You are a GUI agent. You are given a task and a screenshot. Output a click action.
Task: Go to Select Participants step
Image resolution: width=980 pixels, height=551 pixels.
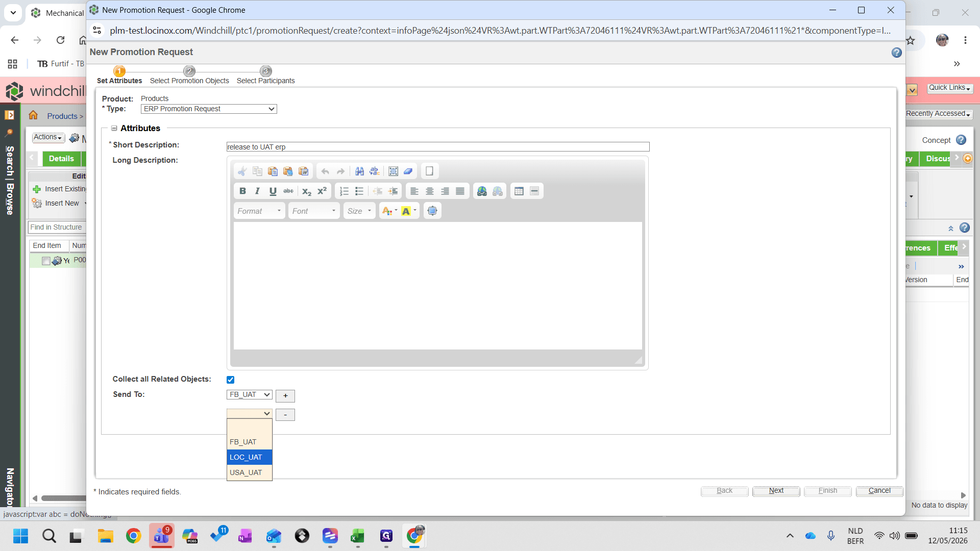click(x=265, y=76)
